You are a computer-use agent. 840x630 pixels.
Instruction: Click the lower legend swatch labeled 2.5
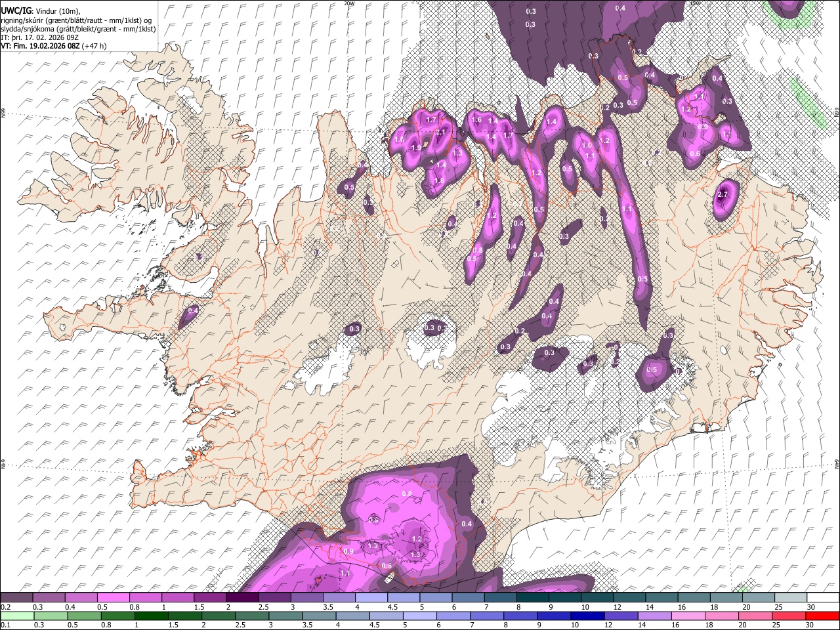click(253, 616)
